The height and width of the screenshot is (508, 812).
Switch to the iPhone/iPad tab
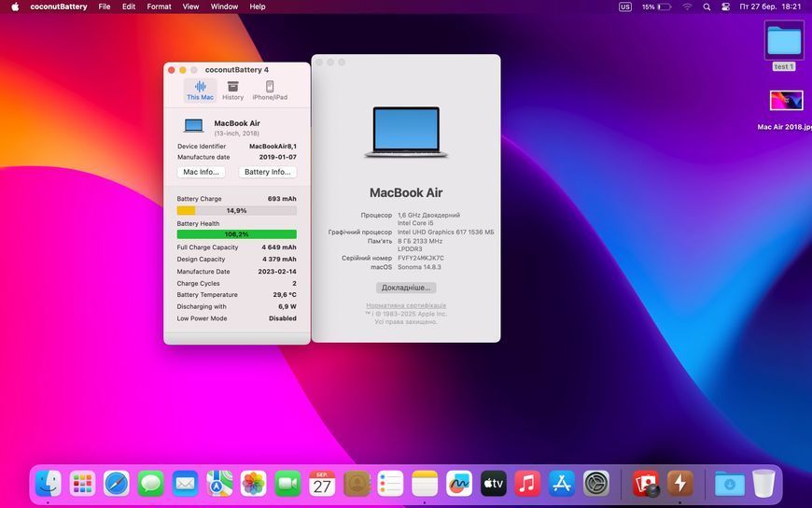click(x=270, y=91)
